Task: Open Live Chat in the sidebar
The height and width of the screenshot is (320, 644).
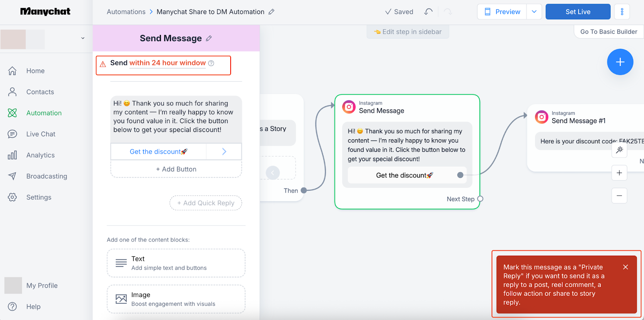Action: coord(41,134)
